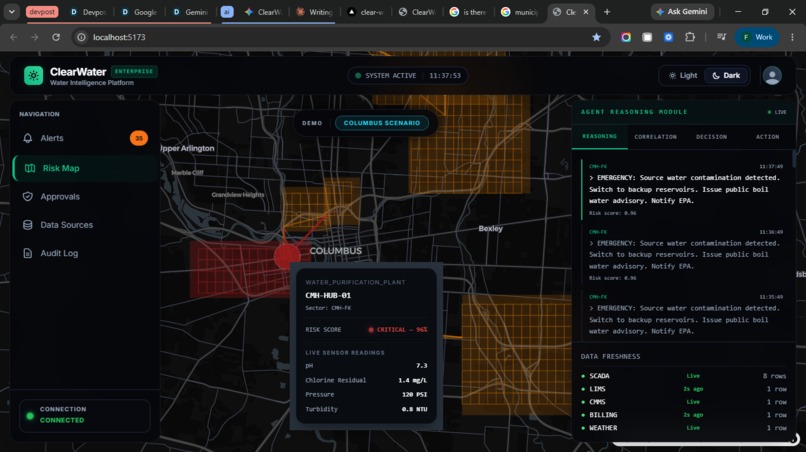Reload the localhost page

[x=56, y=37]
